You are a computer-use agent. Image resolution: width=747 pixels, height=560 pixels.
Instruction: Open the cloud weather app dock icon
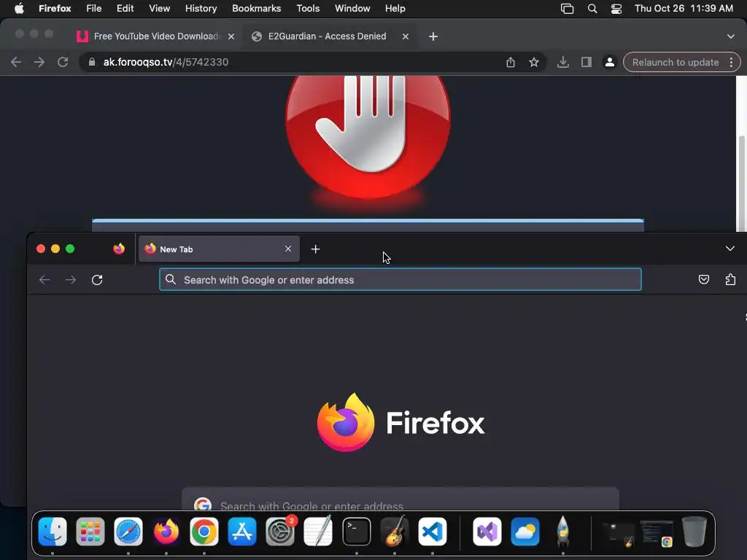(x=525, y=532)
